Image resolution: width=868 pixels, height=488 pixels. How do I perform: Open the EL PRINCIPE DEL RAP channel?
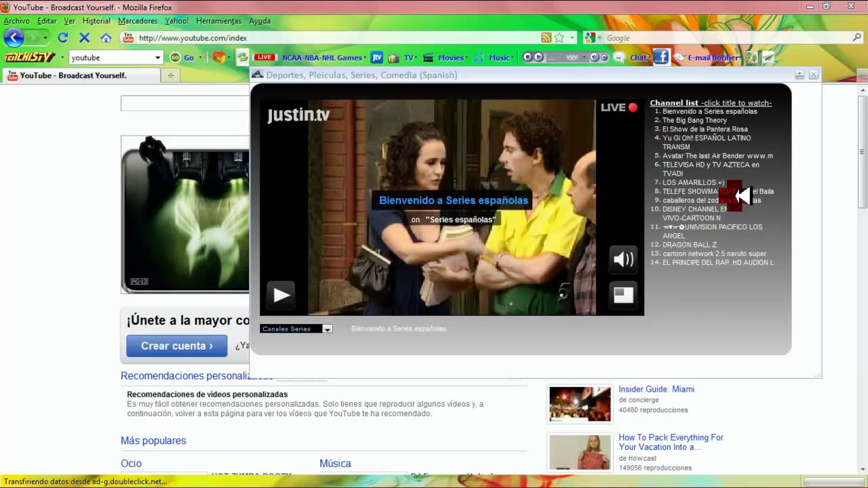click(718, 262)
